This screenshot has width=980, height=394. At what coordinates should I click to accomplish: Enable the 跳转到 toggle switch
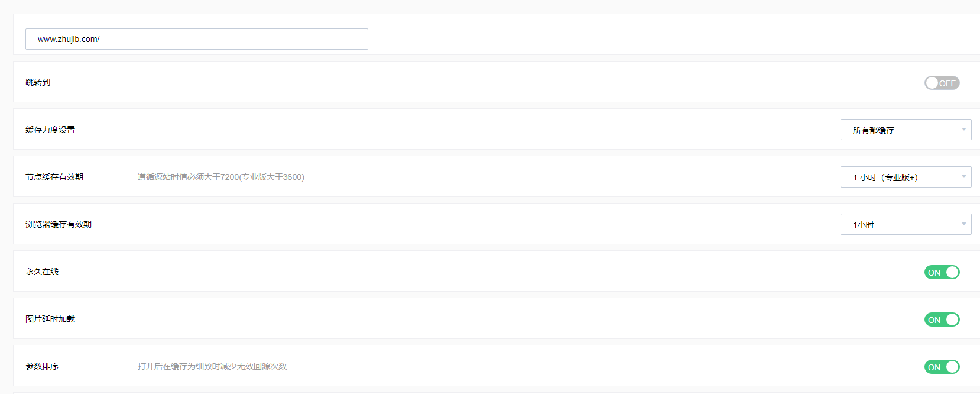point(942,83)
